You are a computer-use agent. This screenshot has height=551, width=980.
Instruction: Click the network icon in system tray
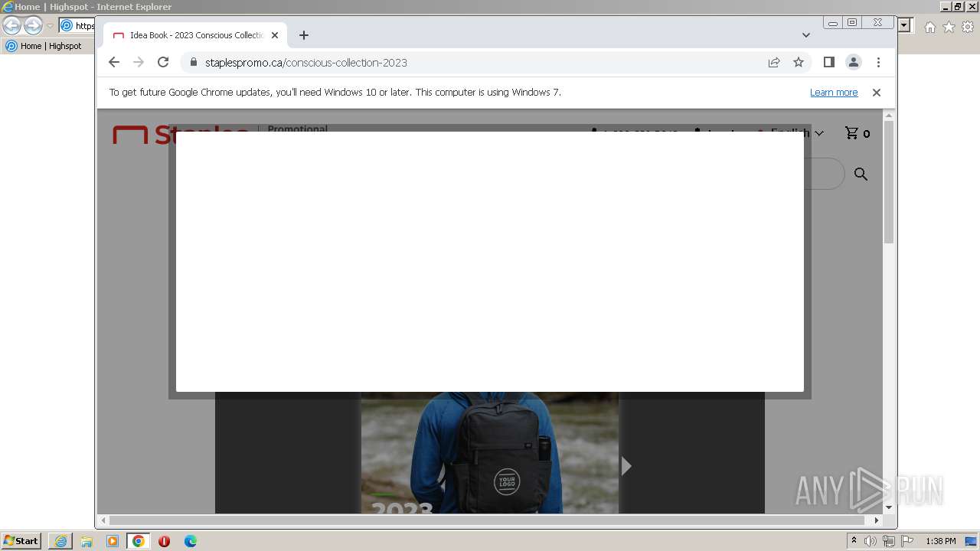click(x=889, y=541)
